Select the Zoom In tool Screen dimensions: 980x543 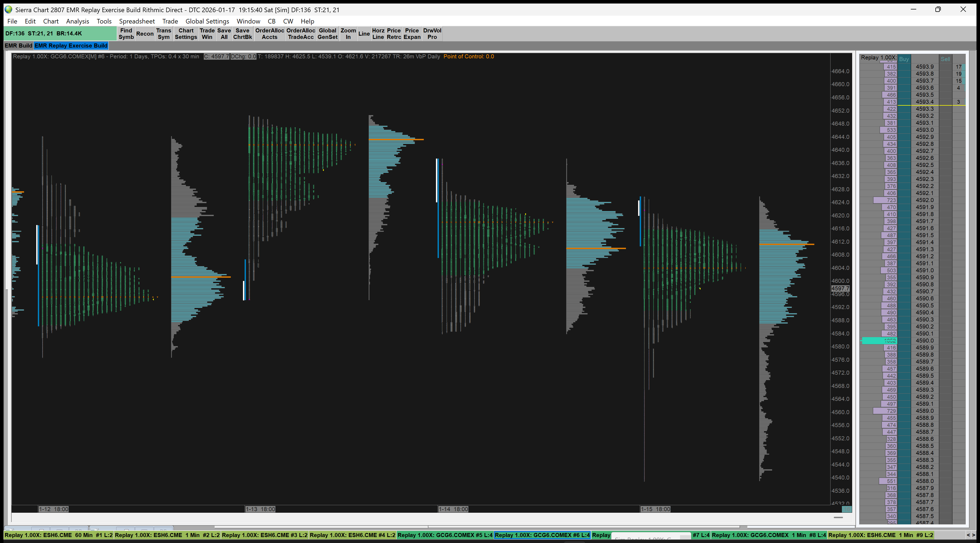348,33
